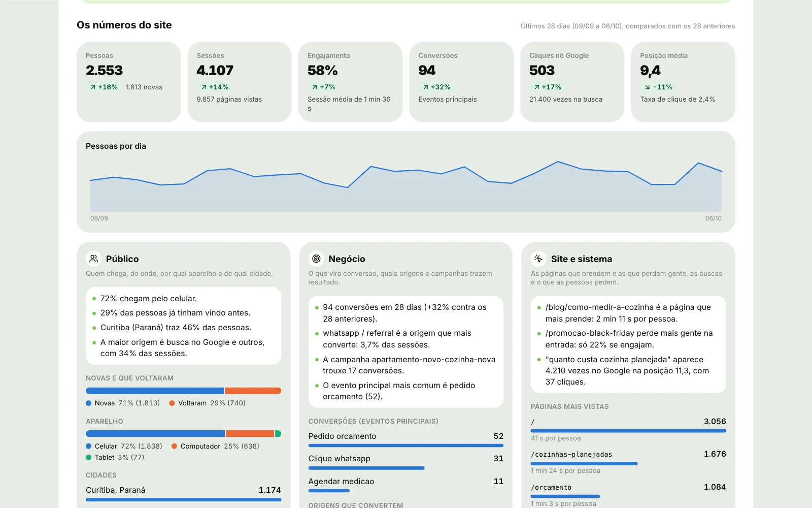Image resolution: width=812 pixels, height=508 pixels.
Task: Click the Páginas mais vistas section label
Action: (x=570, y=407)
